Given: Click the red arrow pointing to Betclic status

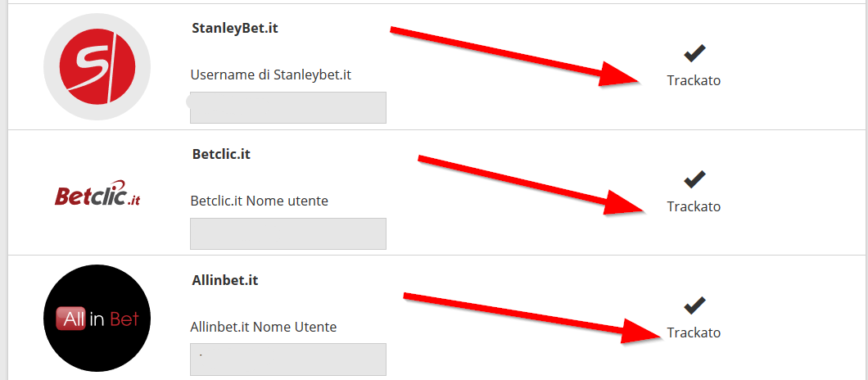Looking at the screenshot, I should [x=531, y=186].
